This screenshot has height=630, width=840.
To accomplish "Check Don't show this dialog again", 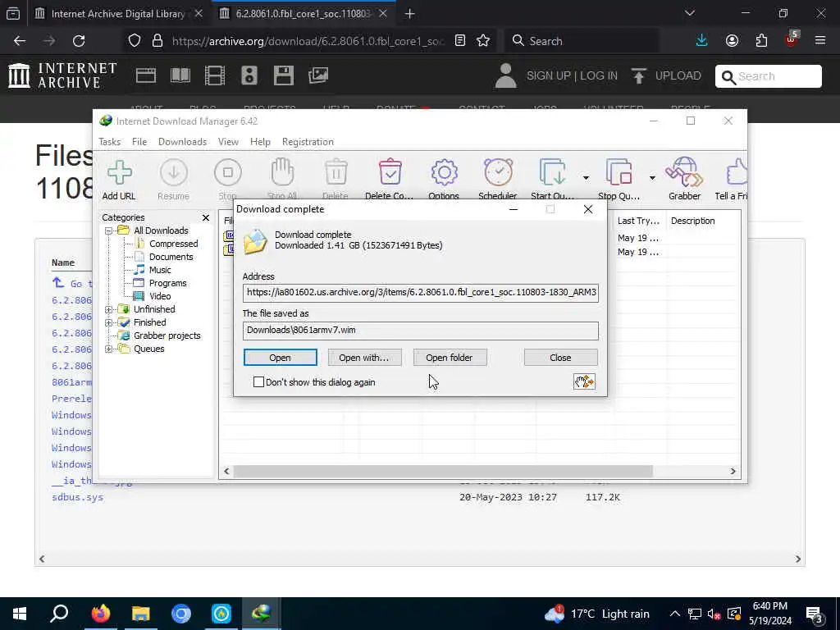I will coord(258,382).
